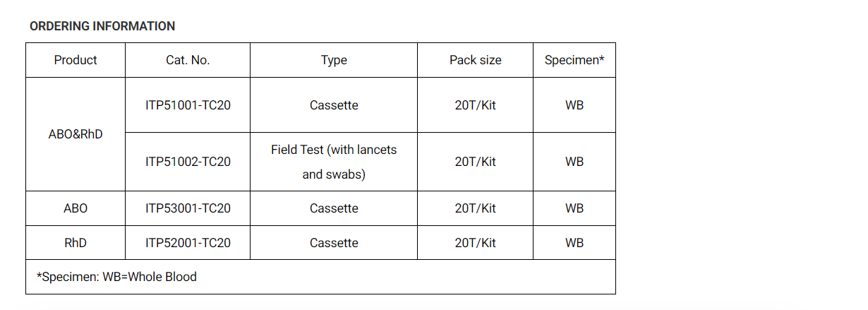Click 20T/Kit in the Field Test row
868x310 pixels.
pyautogui.click(x=476, y=162)
